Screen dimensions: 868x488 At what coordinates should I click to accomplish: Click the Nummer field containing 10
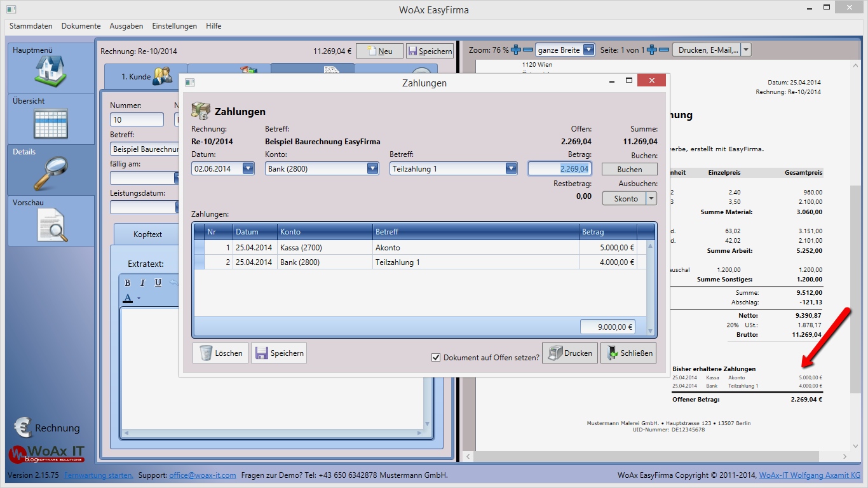(x=137, y=119)
